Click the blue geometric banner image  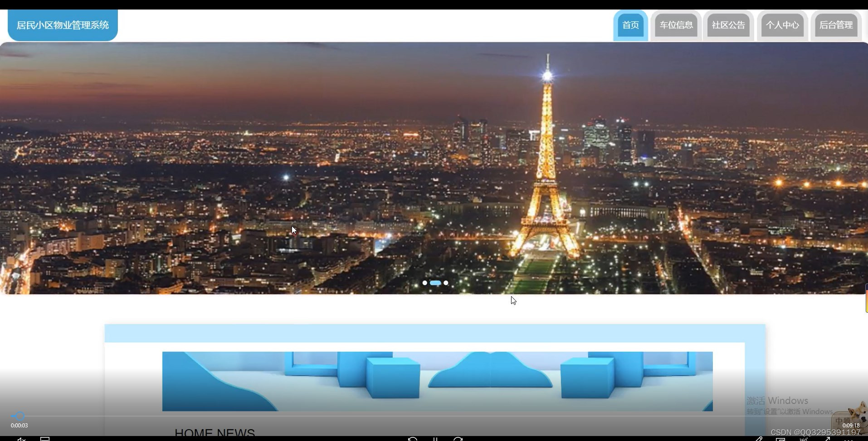coord(438,381)
